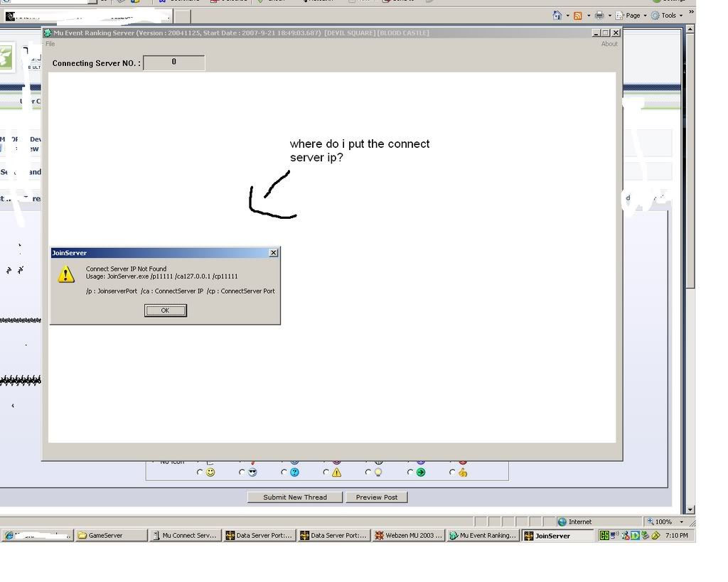The width and height of the screenshot is (728, 582).
Task: Click the yellow warning icon in JoinServer dialog
Action: pyautogui.click(x=66, y=274)
